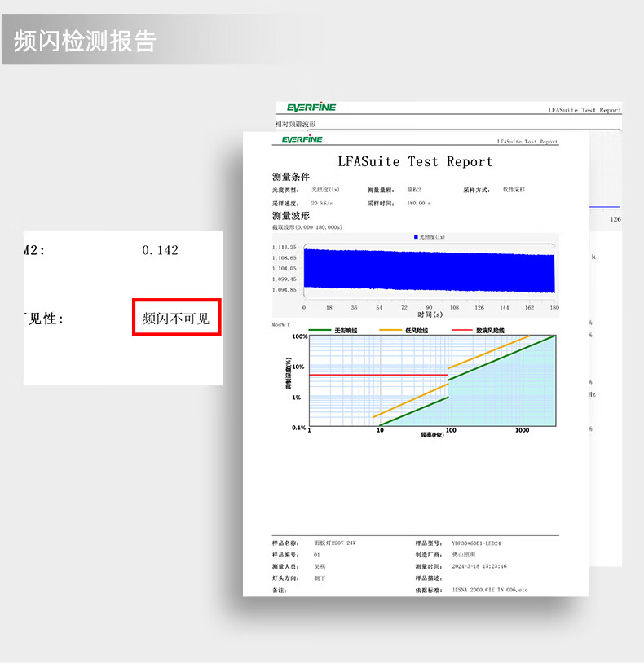The height and width of the screenshot is (668, 644).
Task: Click the orange 低风险线 legend line
Action: [390, 331]
